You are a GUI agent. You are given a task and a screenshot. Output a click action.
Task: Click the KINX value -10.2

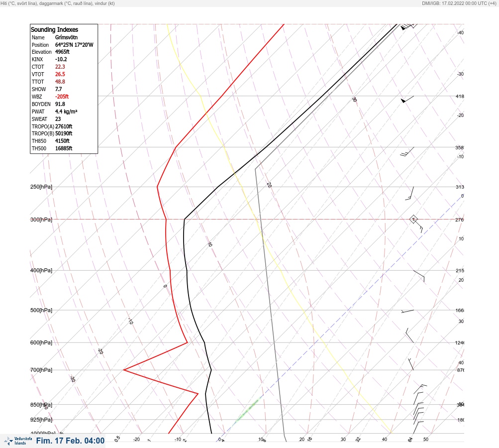[61, 59]
